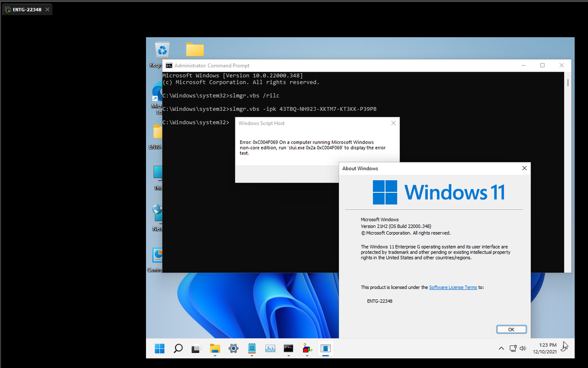Open Settings gear on the taskbar

233,349
